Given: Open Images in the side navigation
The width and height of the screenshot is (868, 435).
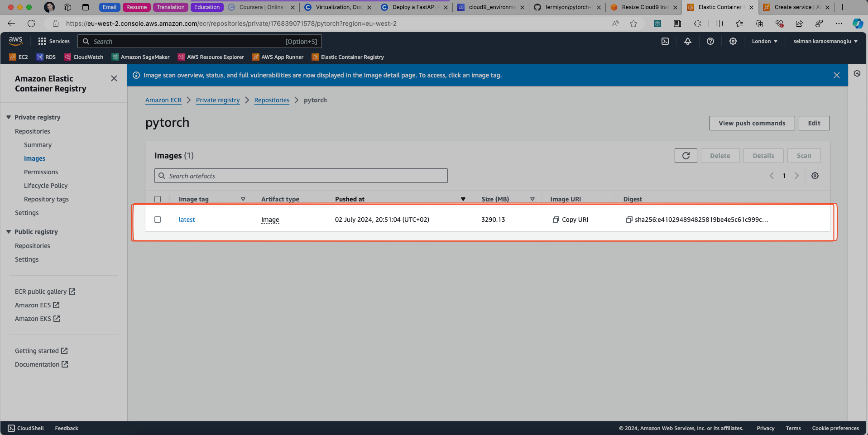Looking at the screenshot, I should (x=34, y=158).
